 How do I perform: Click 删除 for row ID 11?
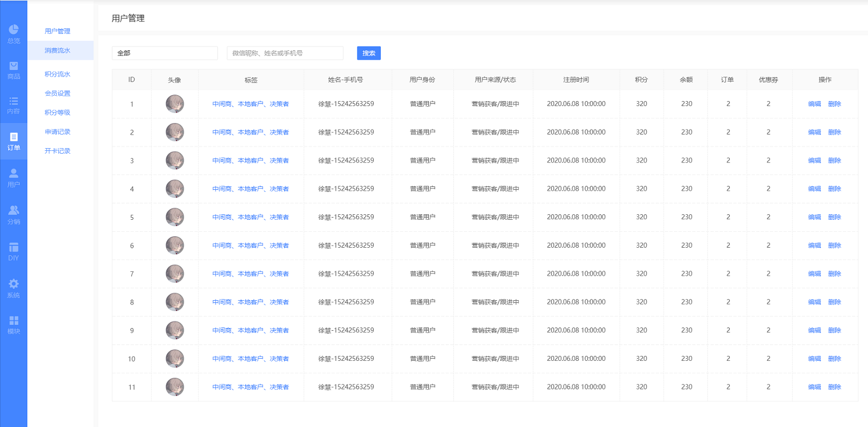pyautogui.click(x=835, y=387)
